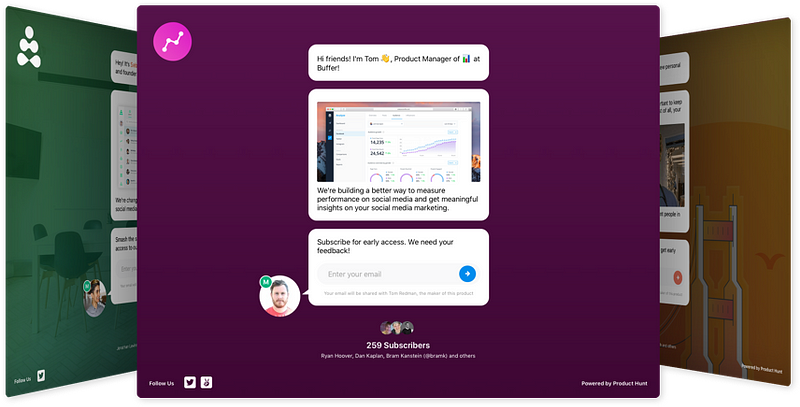Click 'Powered by Product Hunt' on orange page
Viewport: 800px width, 407px height.
[762, 368]
